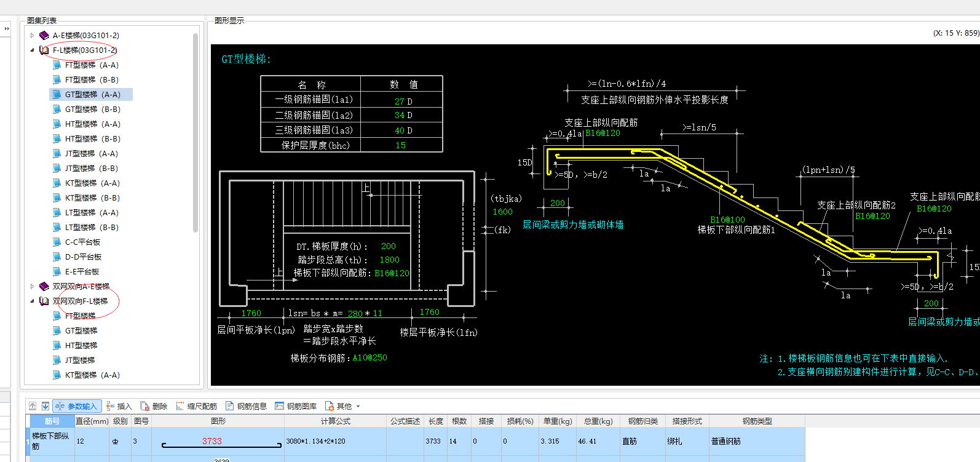Click the 梯板分布钢筋 value A10@250

coord(370,358)
